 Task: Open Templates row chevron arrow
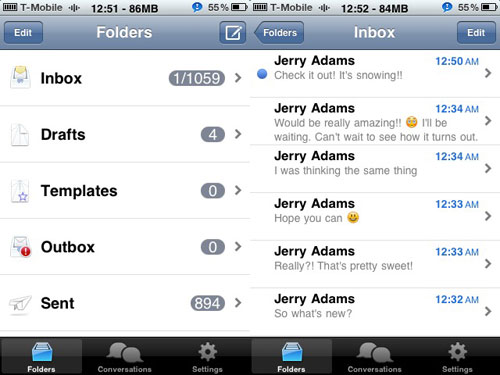238,190
